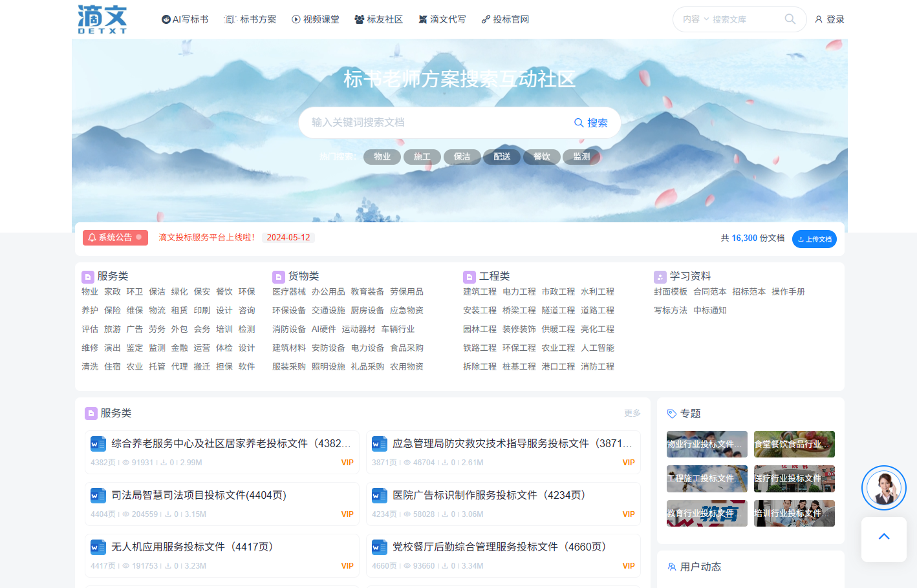Open the 内容 search type dropdown
917x588 pixels.
coord(695,19)
